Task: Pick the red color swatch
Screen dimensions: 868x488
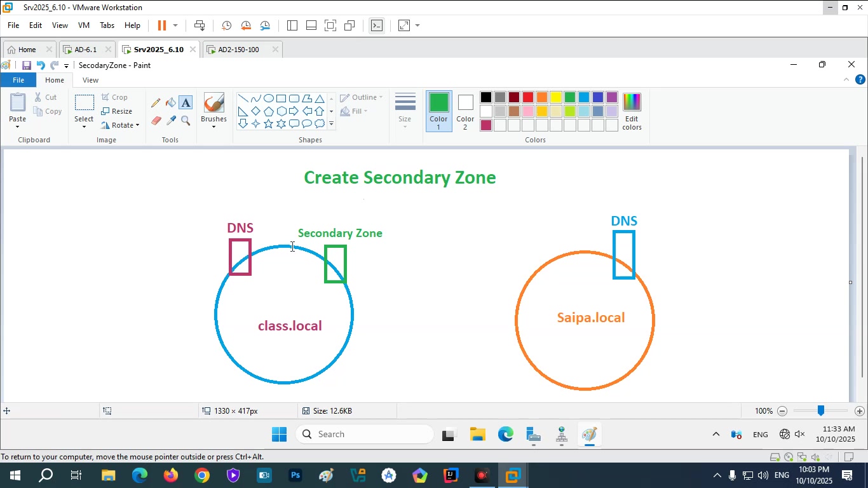Action: (x=528, y=97)
